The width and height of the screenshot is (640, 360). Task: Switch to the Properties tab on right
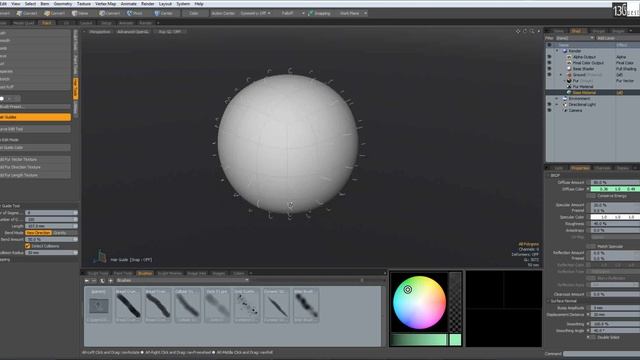580,168
